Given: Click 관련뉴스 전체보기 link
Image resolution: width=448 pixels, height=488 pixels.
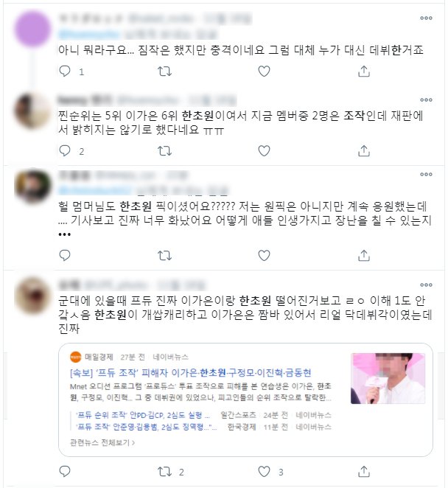Looking at the screenshot, I should click(x=102, y=442).
